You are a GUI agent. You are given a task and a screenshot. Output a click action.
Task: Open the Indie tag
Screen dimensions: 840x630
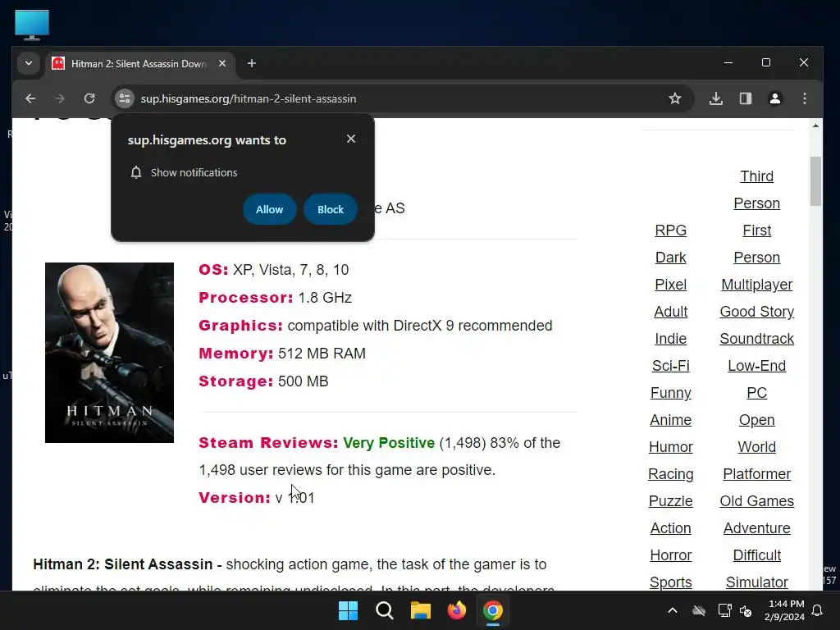[671, 339]
